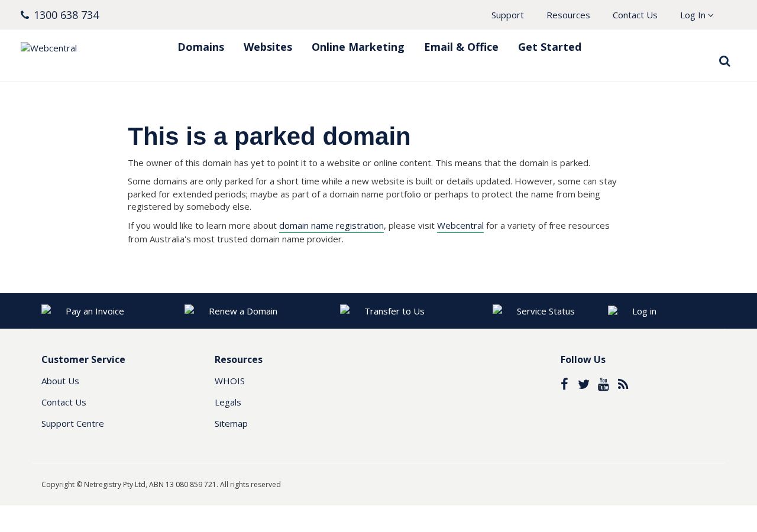The width and height of the screenshot is (757, 532).
Task: Open the Support Centre footer link
Action: 73,423
